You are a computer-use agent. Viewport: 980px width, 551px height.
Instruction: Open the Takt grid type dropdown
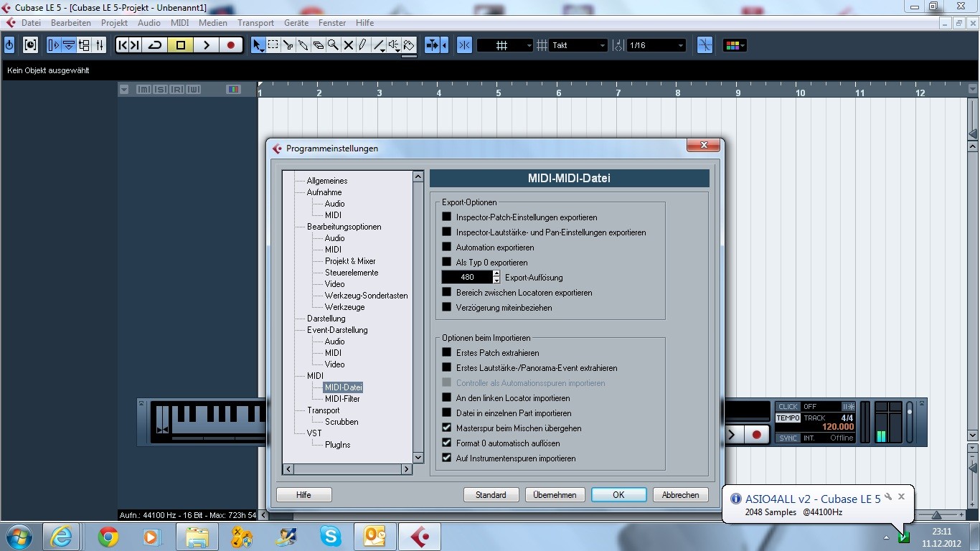pos(578,45)
